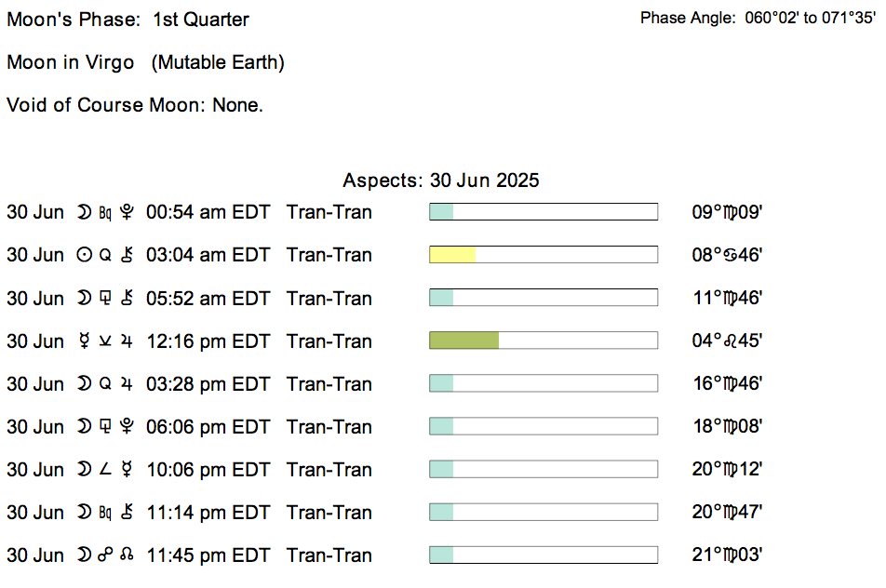Click the semisextile symbol in the 12:16 pm row

click(105, 341)
